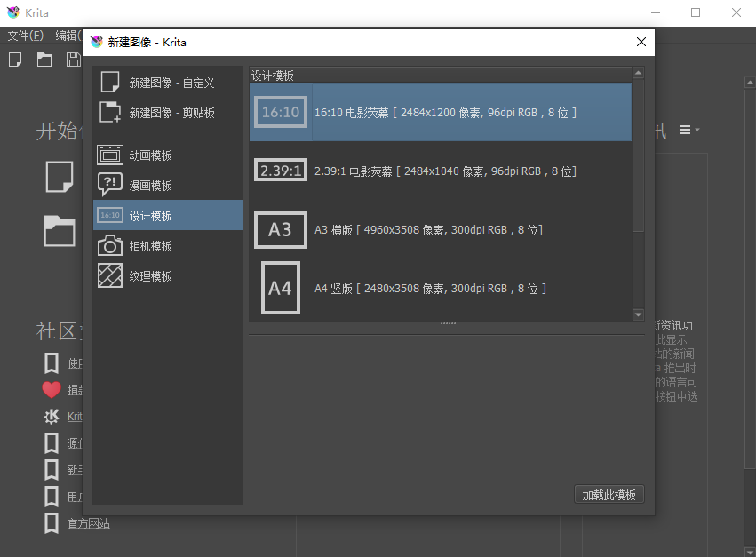Click main window scrollbar down arrow
Viewport: 756px width, 557px height.
(x=750, y=552)
